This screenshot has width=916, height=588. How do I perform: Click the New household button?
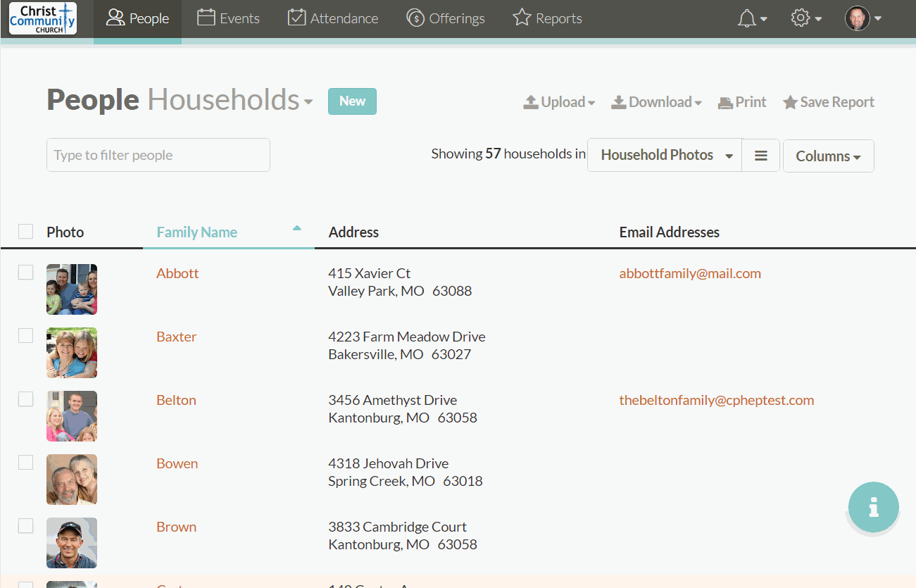coord(352,101)
